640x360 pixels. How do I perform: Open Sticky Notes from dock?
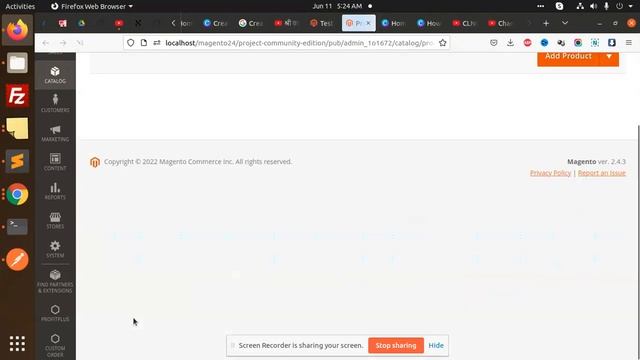coord(17,129)
